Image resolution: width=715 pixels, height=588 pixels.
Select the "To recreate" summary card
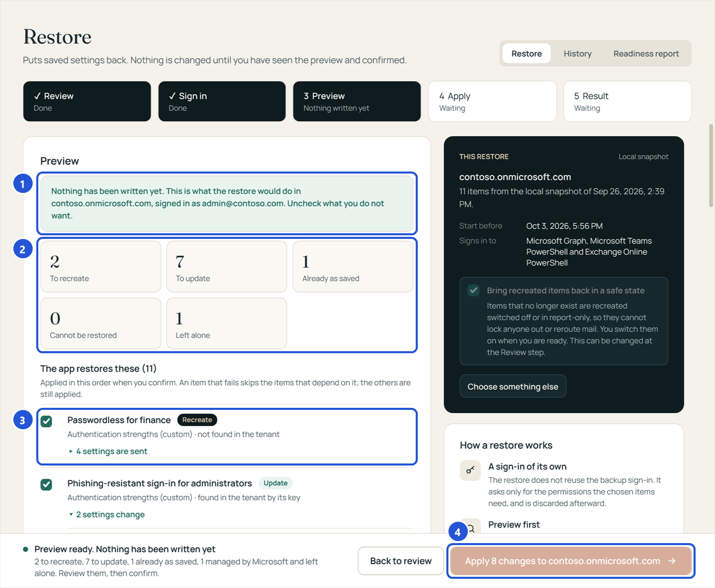[x=101, y=267]
